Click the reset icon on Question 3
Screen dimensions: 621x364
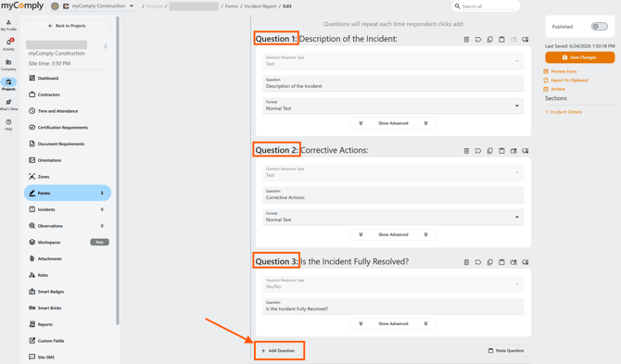[478, 262]
